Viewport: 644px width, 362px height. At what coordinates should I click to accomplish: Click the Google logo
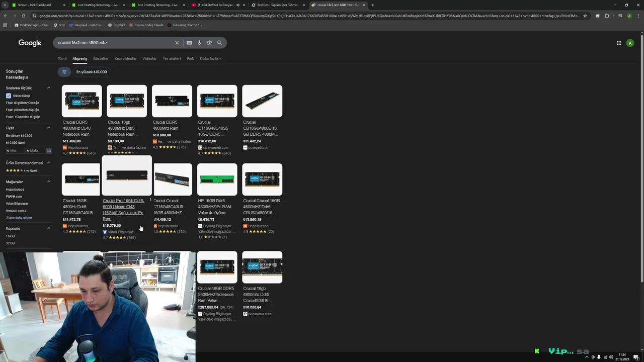(x=30, y=43)
